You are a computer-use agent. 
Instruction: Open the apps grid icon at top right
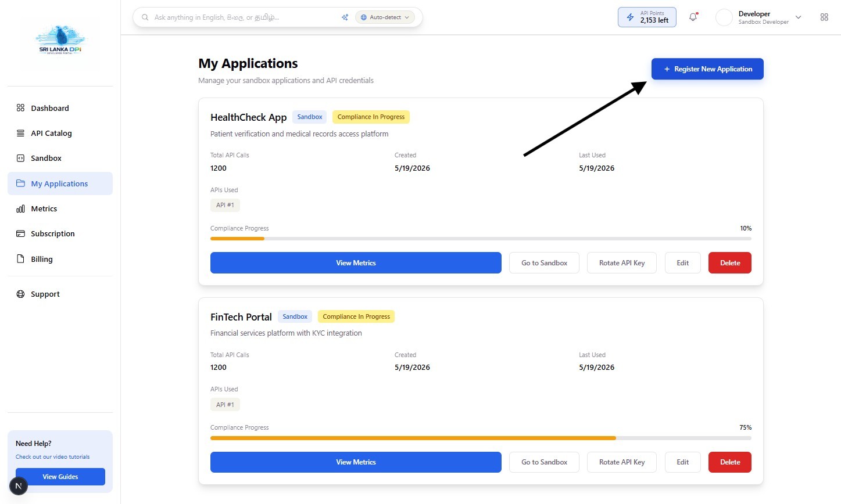(824, 17)
